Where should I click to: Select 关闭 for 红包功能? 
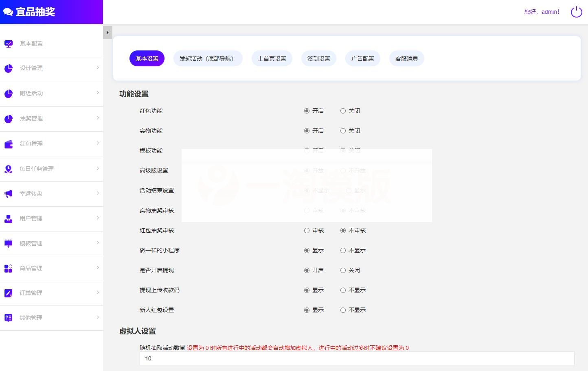pyautogui.click(x=343, y=110)
